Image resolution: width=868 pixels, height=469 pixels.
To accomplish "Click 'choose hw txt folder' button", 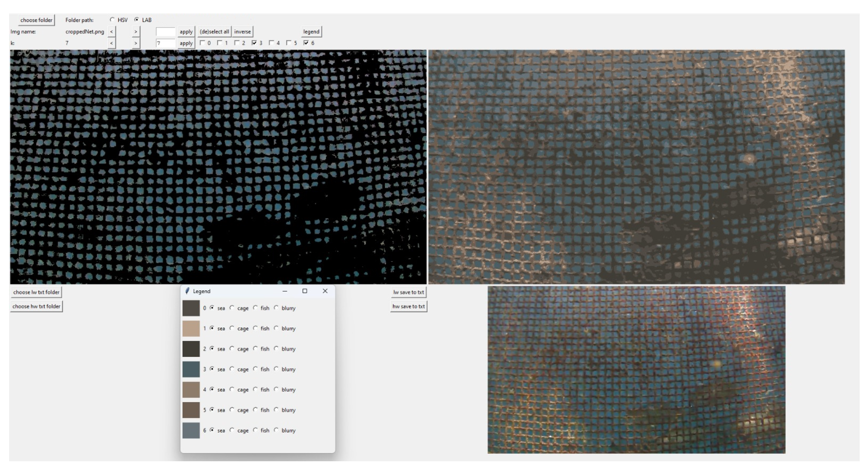I will click(36, 306).
